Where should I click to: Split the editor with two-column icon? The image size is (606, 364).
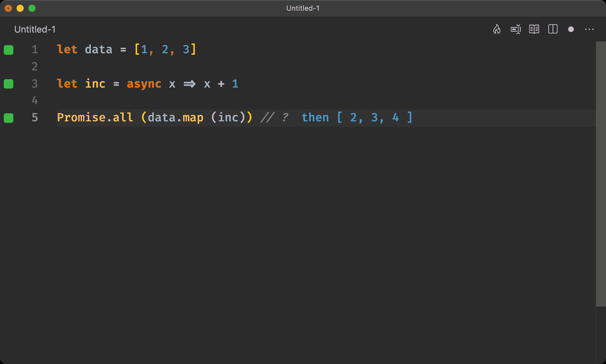[553, 29]
